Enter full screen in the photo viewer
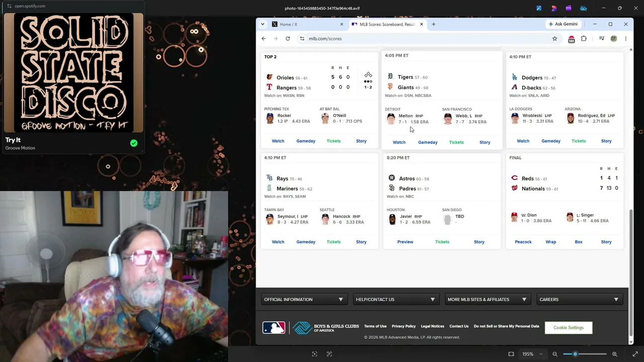 point(635,354)
